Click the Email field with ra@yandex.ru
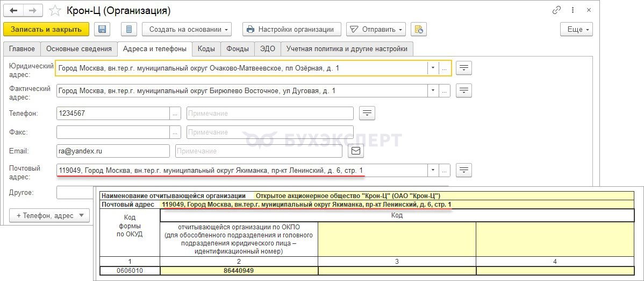The height and width of the screenshot is (281, 644). 113,151
